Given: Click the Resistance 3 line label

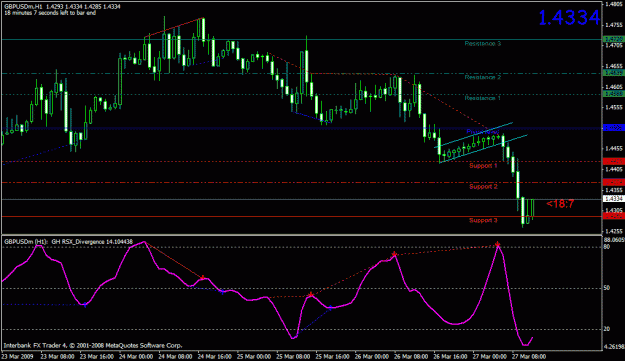Looking at the screenshot, I should pos(482,43).
